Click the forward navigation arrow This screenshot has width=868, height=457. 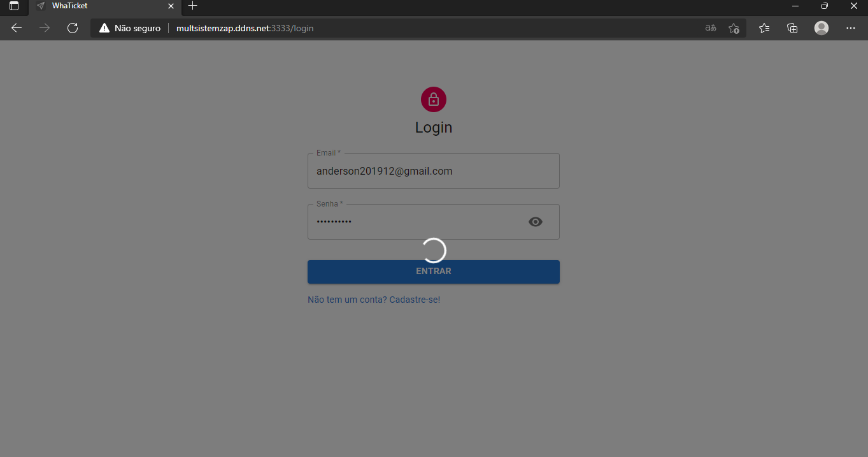[x=43, y=28]
